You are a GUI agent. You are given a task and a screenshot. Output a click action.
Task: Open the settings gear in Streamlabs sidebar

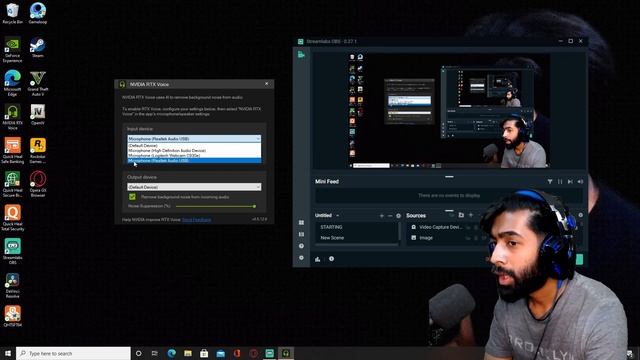tap(301, 258)
